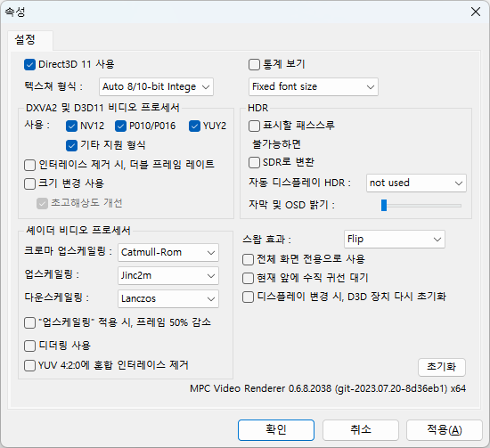Screen dimensions: 490x448
Task: Toggle the Direct3D 11 사용 checkbox
Action: point(29,65)
